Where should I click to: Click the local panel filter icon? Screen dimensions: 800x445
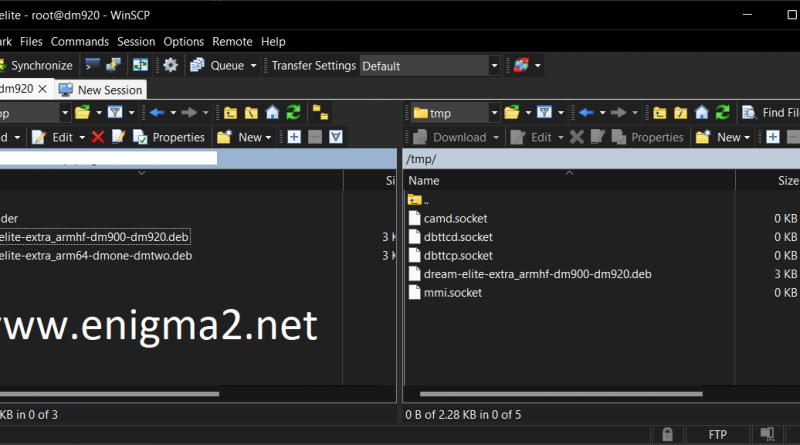click(x=115, y=112)
